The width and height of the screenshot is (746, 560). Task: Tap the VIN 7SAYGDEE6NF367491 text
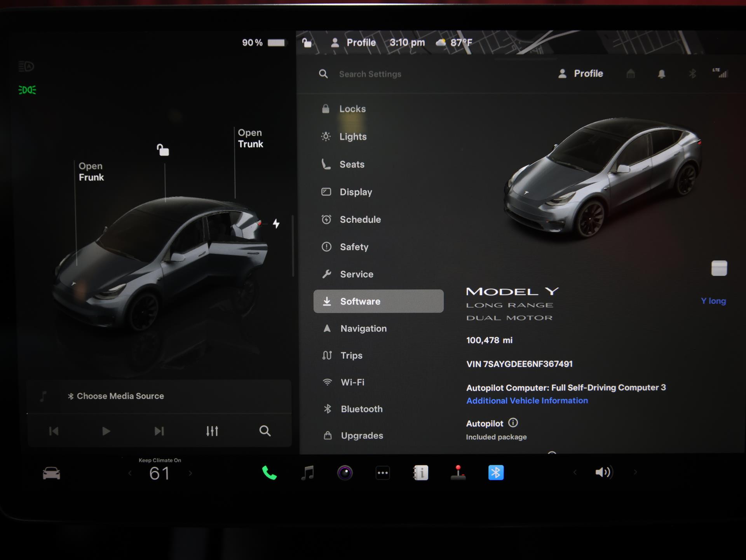[519, 364]
